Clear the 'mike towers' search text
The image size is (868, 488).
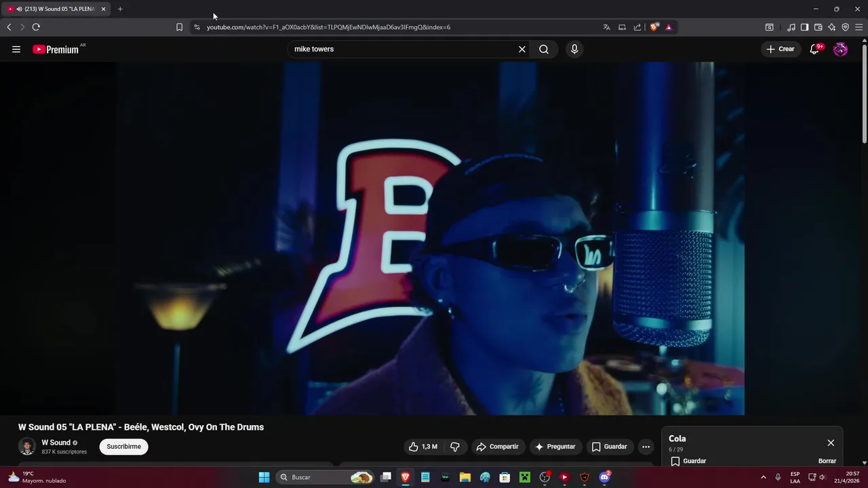pyautogui.click(x=522, y=49)
